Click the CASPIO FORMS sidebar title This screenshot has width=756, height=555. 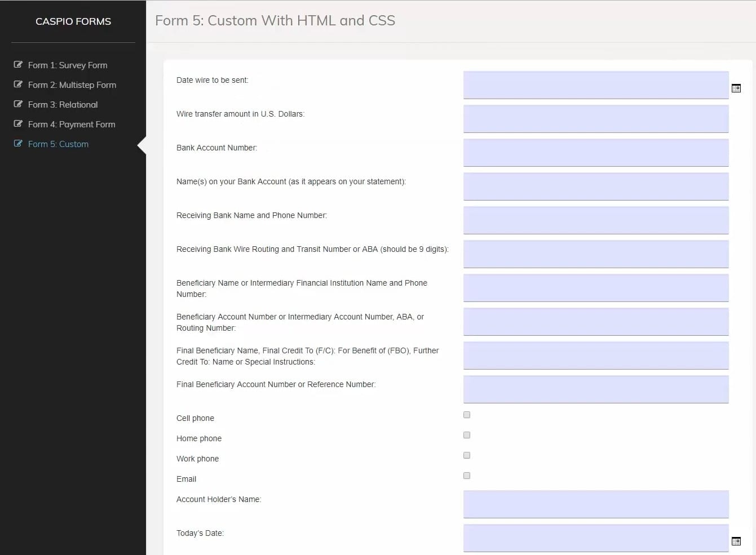[73, 21]
